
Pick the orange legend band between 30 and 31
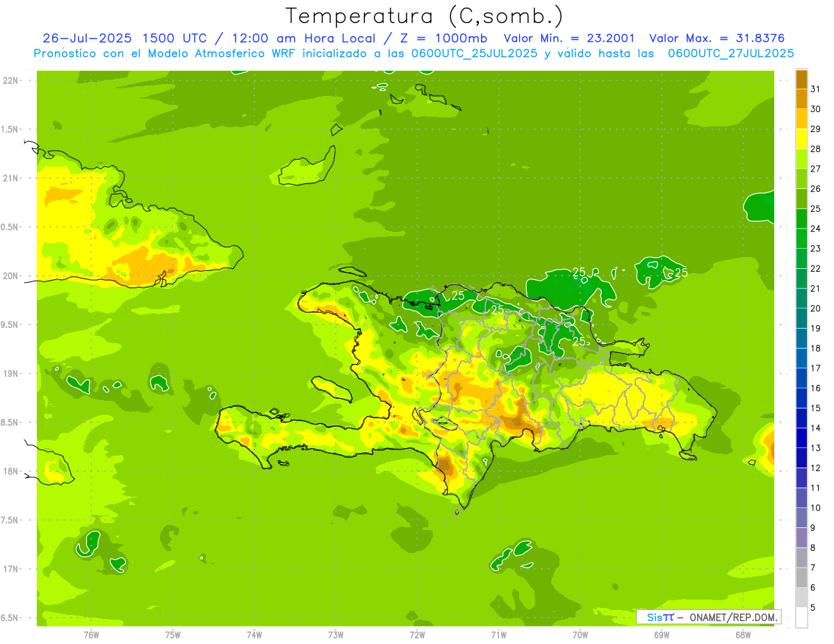801,99
